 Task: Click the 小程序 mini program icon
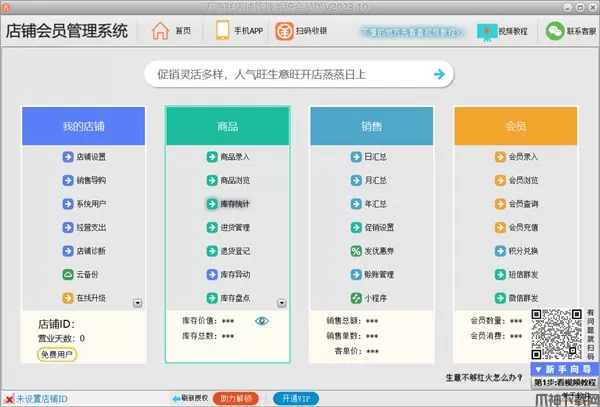tap(356, 297)
